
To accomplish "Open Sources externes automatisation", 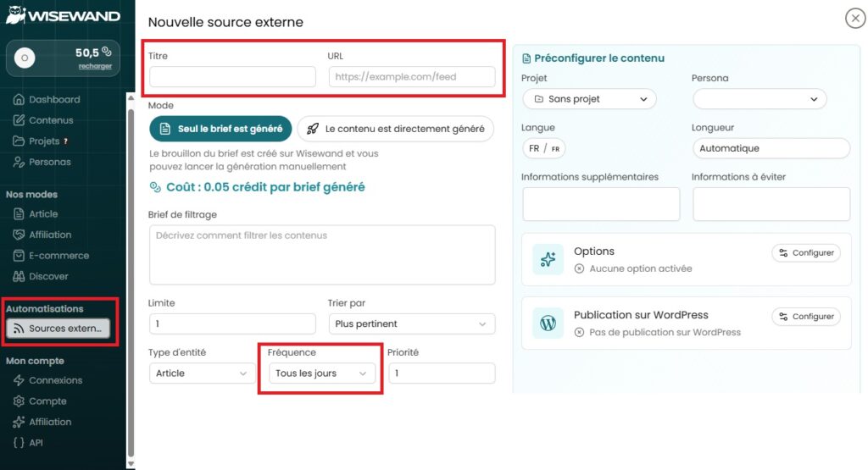I will pyautogui.click(x=58, y=329).
